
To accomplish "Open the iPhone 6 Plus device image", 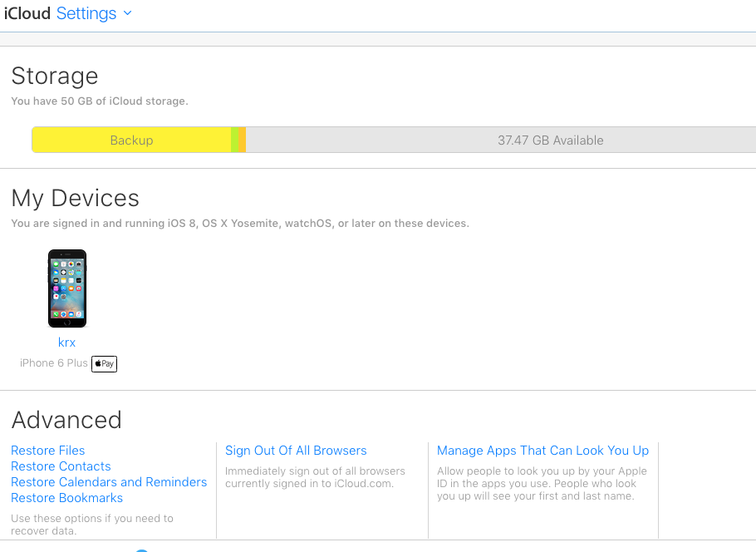I will point(67,288).
